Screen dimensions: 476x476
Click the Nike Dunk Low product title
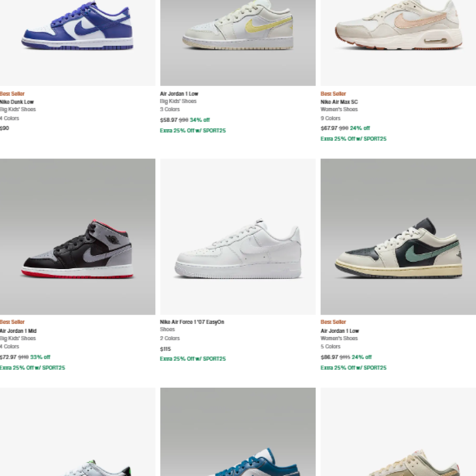pos(17,102)
